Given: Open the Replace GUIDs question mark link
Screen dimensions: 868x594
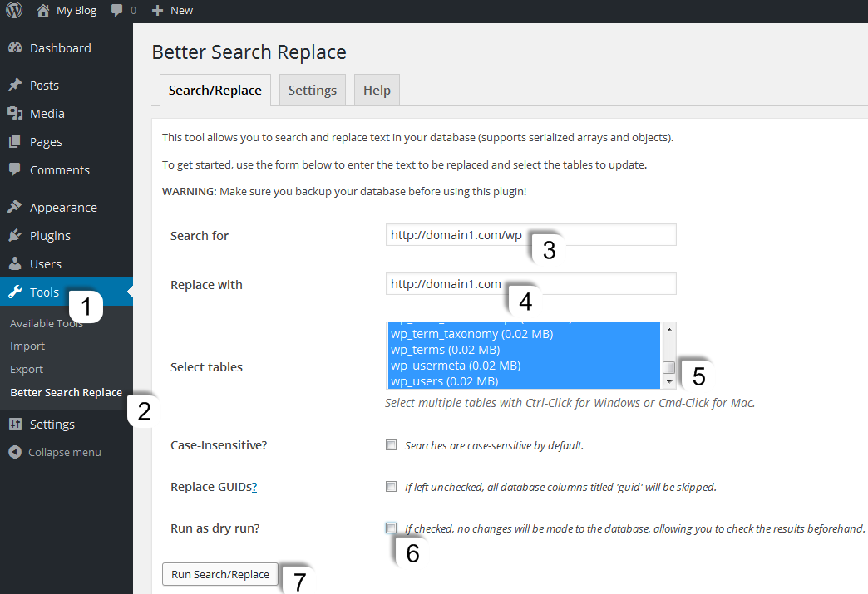Looking at the screenshot, I should pos(254,487).
